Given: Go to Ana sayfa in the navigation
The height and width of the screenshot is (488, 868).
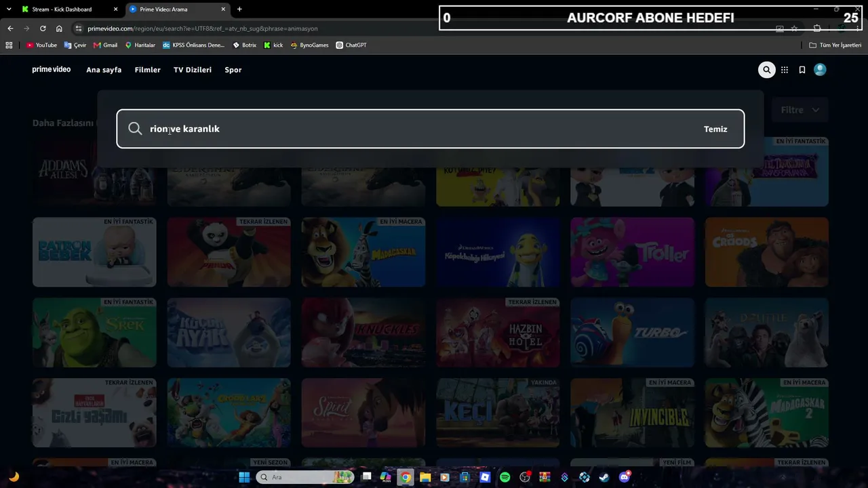Looking at the screenshot, I should [x=104, y=70].
